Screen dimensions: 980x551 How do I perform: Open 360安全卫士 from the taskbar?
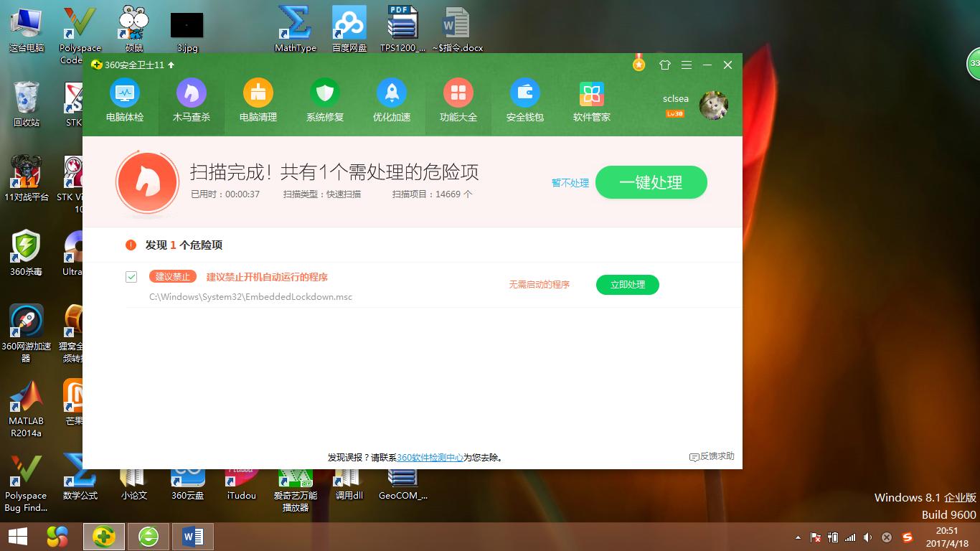click(x=104, y=536)
